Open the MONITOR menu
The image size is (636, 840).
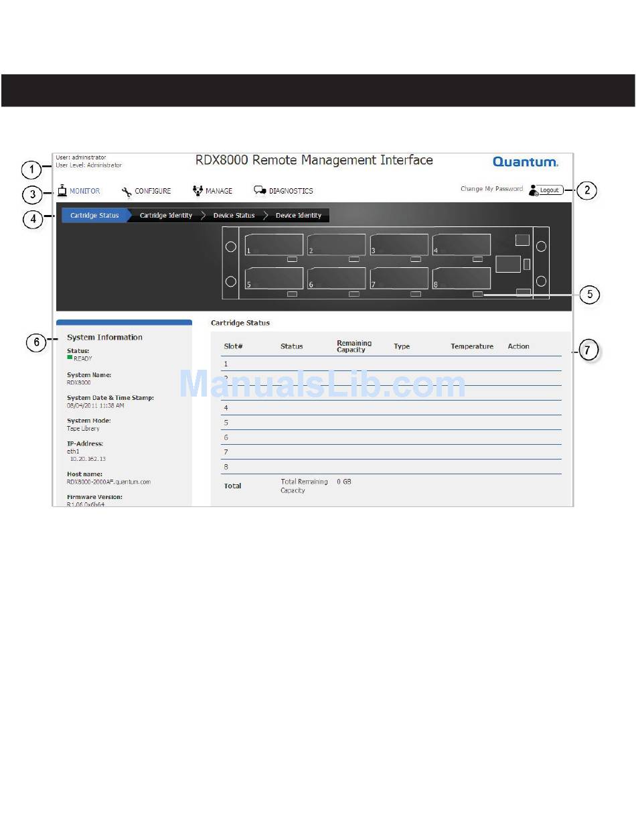(x=84, y=191)
